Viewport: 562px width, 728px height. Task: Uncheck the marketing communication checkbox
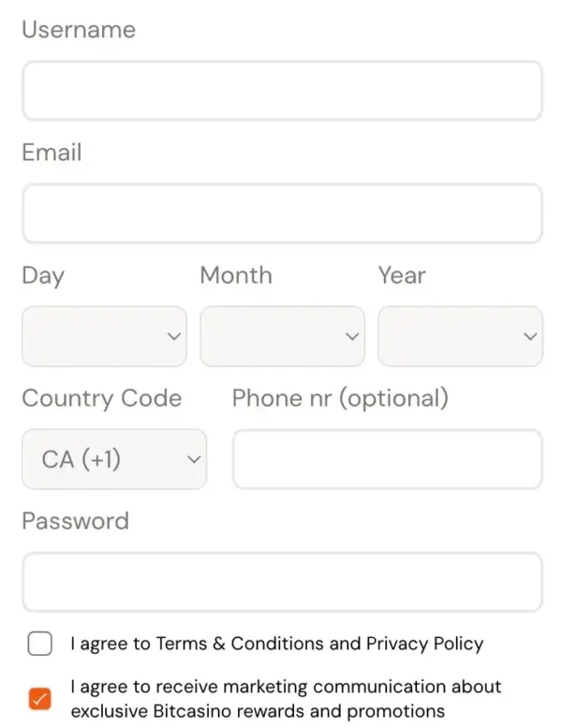point(40,699)
